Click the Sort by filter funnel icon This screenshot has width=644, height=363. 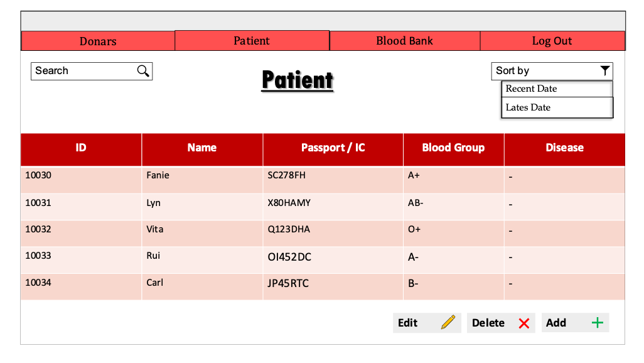tap(604, 71)
